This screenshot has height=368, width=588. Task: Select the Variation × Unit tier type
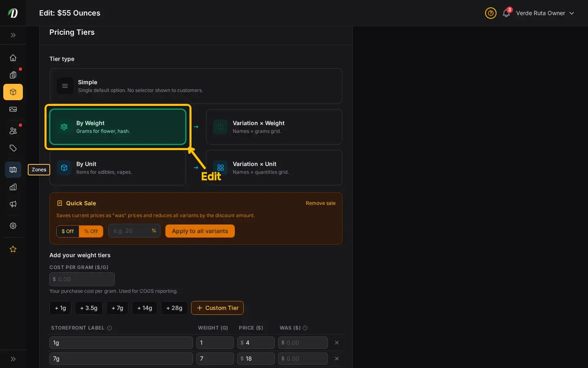pyautogui.click(x=274, y=168)
